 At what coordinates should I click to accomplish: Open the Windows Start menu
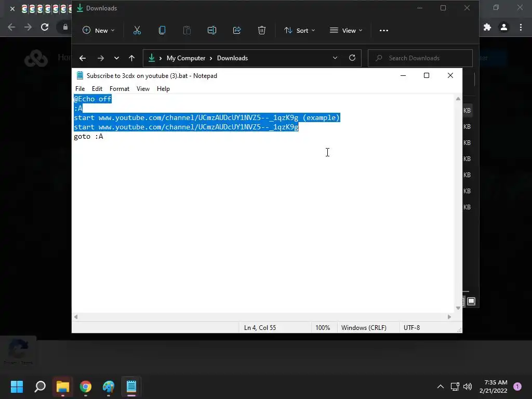point(17,387)
